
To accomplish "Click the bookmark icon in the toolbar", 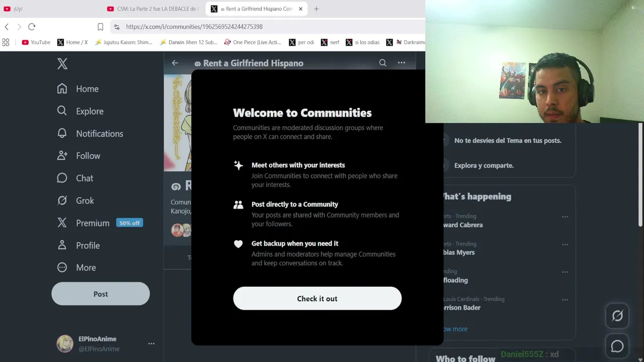I will 100,27.
